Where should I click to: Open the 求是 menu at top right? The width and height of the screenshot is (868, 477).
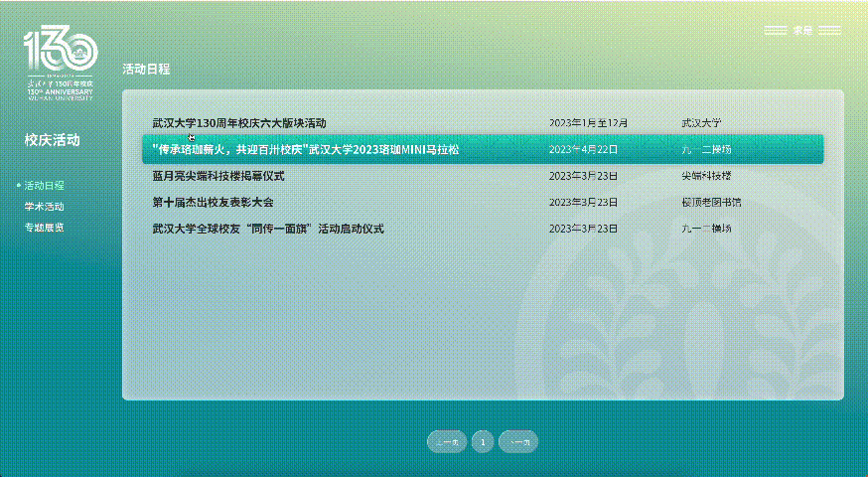(802, 31)
